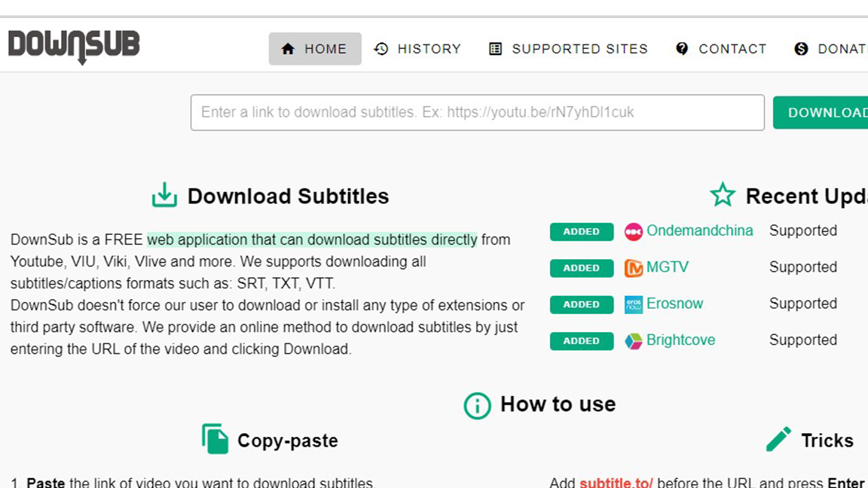This screenshot has height=488, width=868.
Task: Click ADDED badge beside MGTV
Action: pyautogui.click(x=581, y=268)
